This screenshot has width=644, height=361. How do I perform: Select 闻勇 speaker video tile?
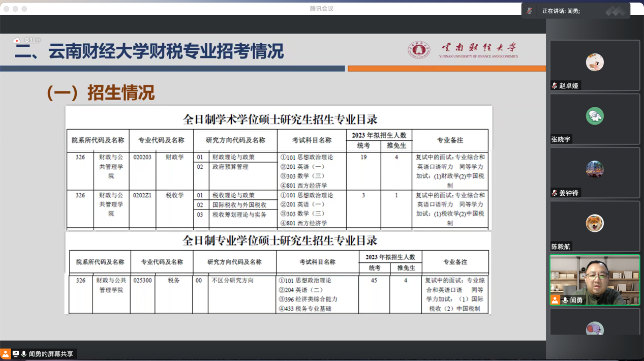coord(595,280)
